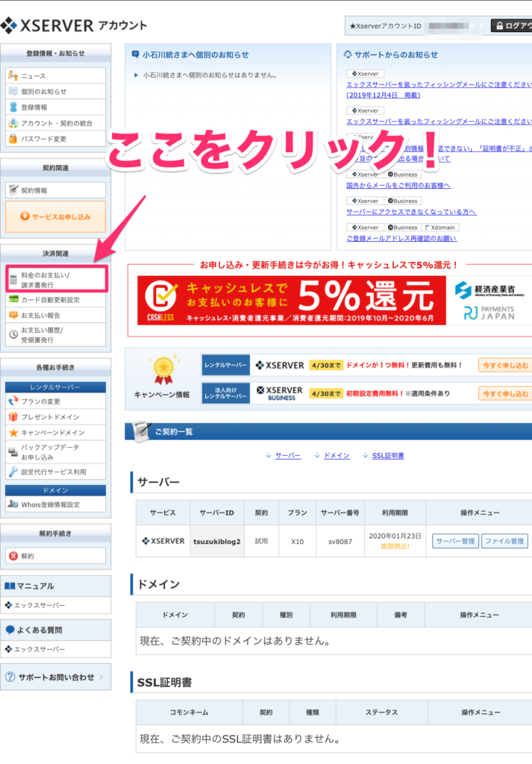This screenshot has width=532, height=764.
Task: Click the ファイル管理 button
Action: click(x=504, y=542)
